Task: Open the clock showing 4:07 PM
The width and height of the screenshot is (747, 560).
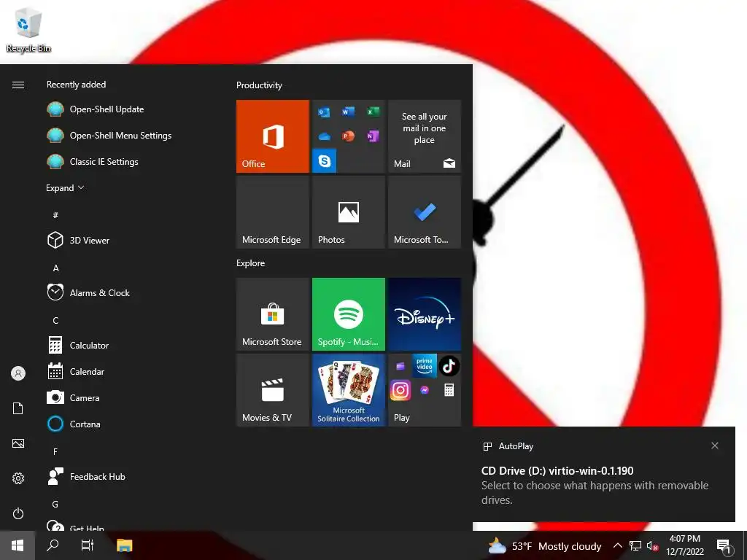Action: pyautogui.click(x=685, y=545)
